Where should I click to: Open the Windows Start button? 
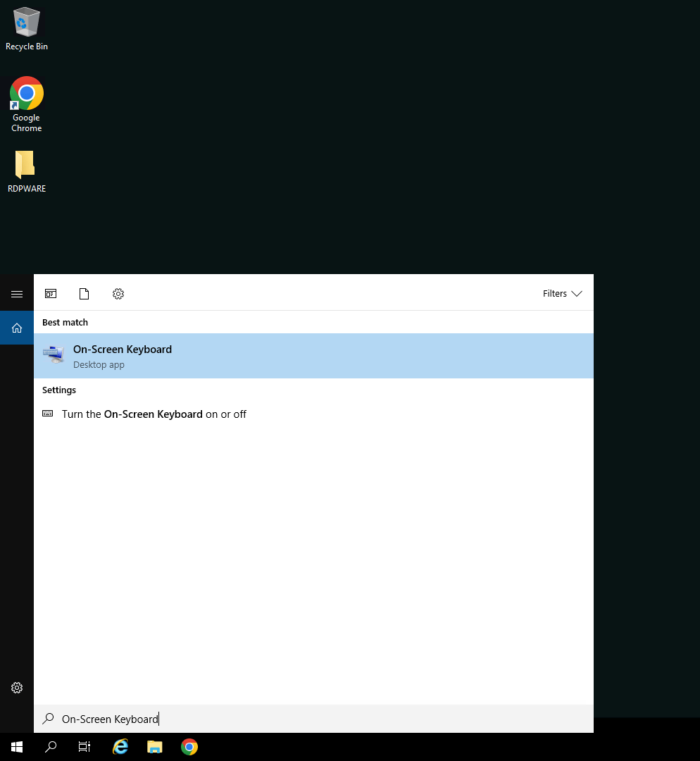point(17,747)
